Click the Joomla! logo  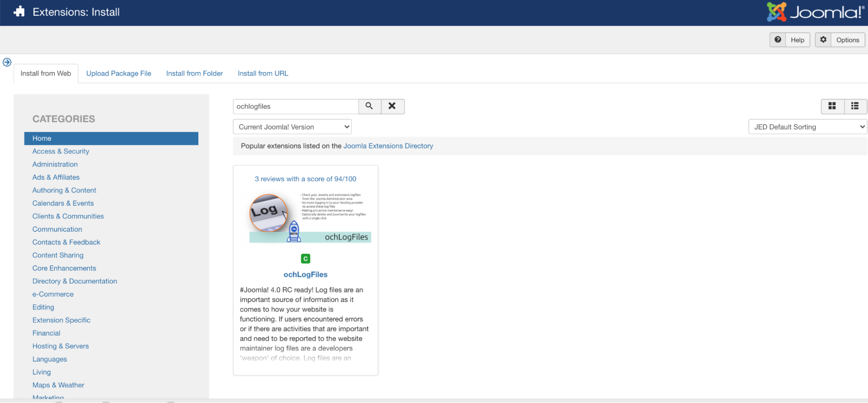(x=815, y=12)
